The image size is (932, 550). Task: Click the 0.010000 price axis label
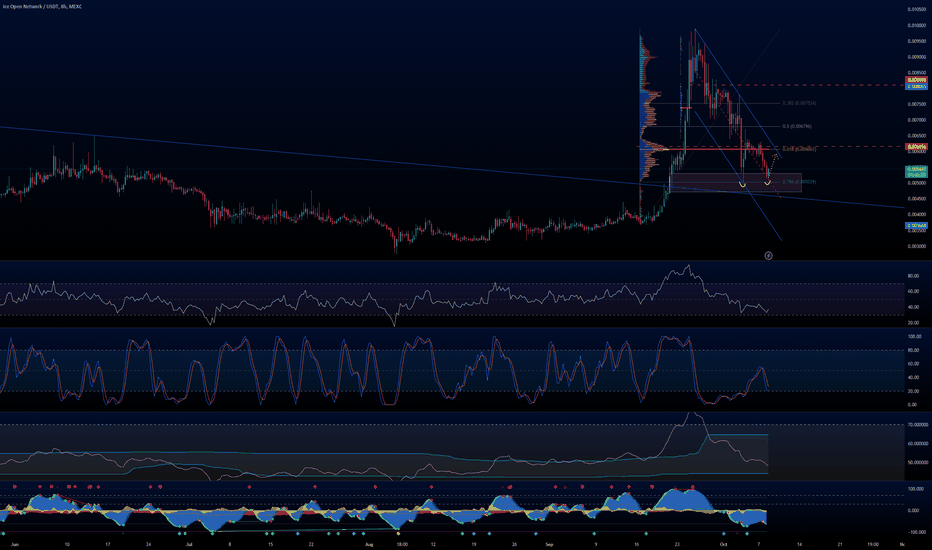916,26
